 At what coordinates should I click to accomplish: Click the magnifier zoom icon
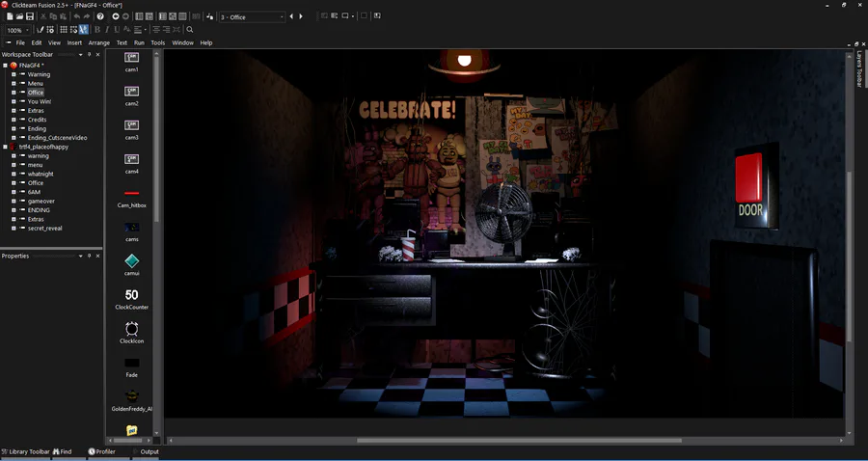(x=189, y=29)
